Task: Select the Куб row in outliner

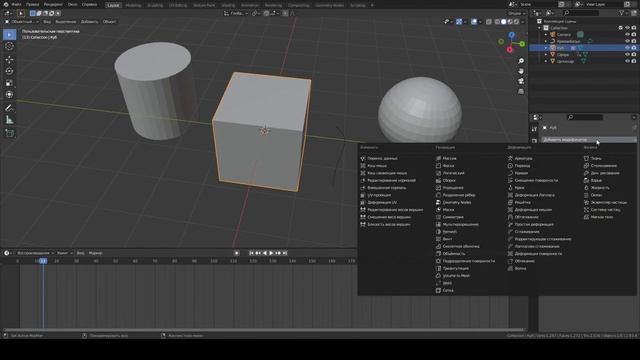Action: pyautogui.click(x=584, y=48)
